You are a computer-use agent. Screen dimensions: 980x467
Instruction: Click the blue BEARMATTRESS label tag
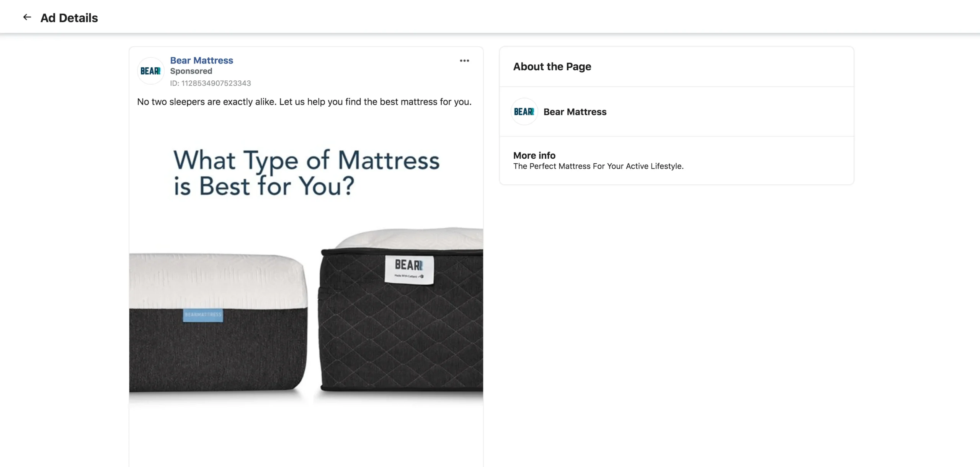coord(203,315)
